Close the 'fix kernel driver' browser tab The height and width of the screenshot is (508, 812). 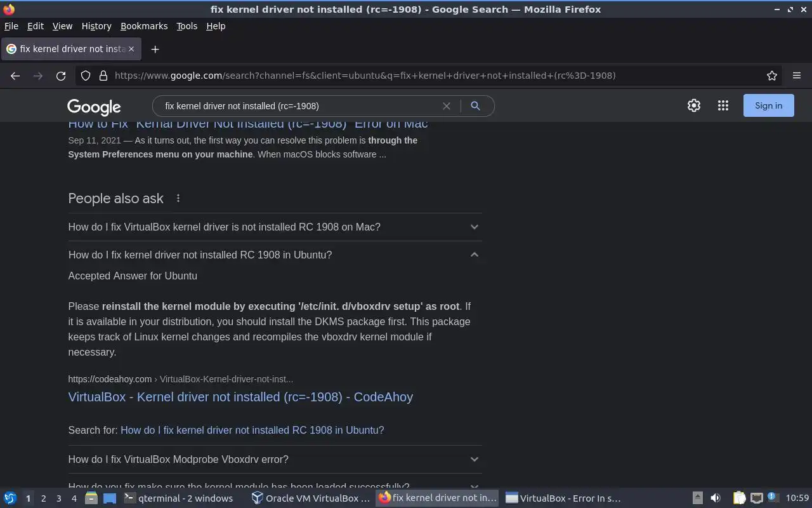click(x=131, y=49)
